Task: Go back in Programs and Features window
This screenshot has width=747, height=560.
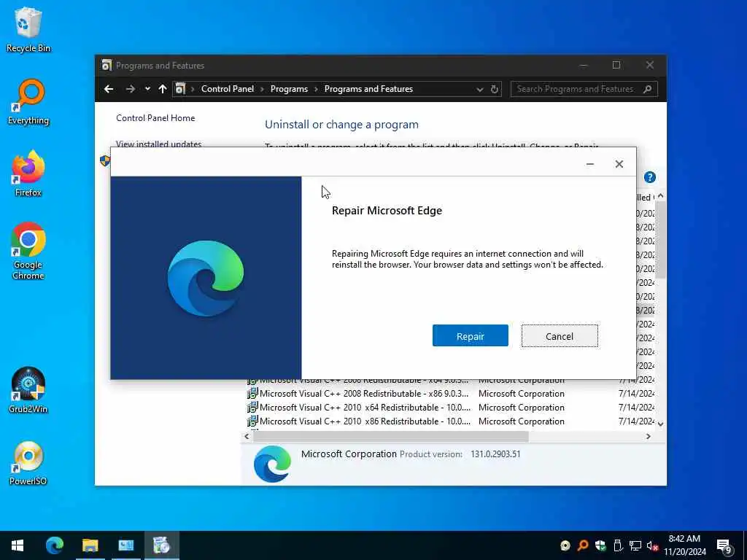Action: tap(109, 89)
